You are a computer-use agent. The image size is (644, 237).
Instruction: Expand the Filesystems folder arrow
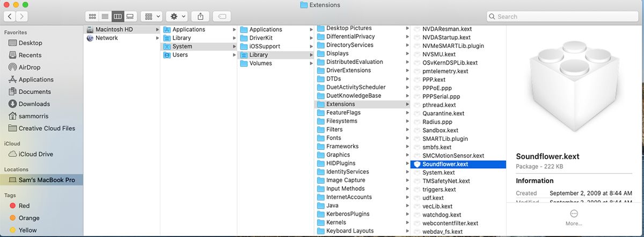(407, 121)
